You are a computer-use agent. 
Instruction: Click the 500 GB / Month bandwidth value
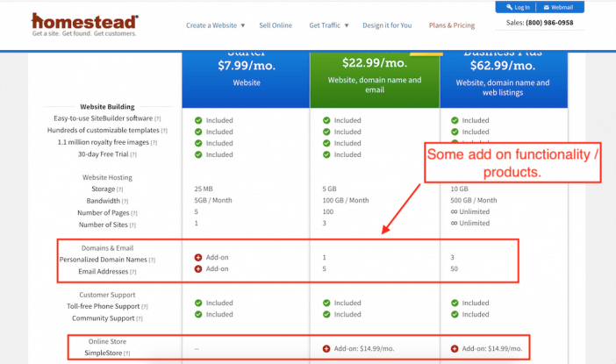click(474, 200)
